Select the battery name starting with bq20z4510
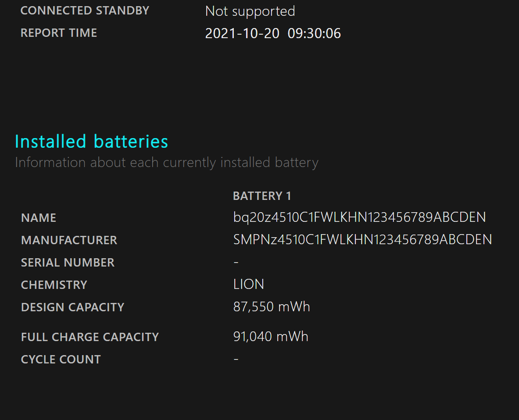The image size is (519, 420). (x=359, y=217)
